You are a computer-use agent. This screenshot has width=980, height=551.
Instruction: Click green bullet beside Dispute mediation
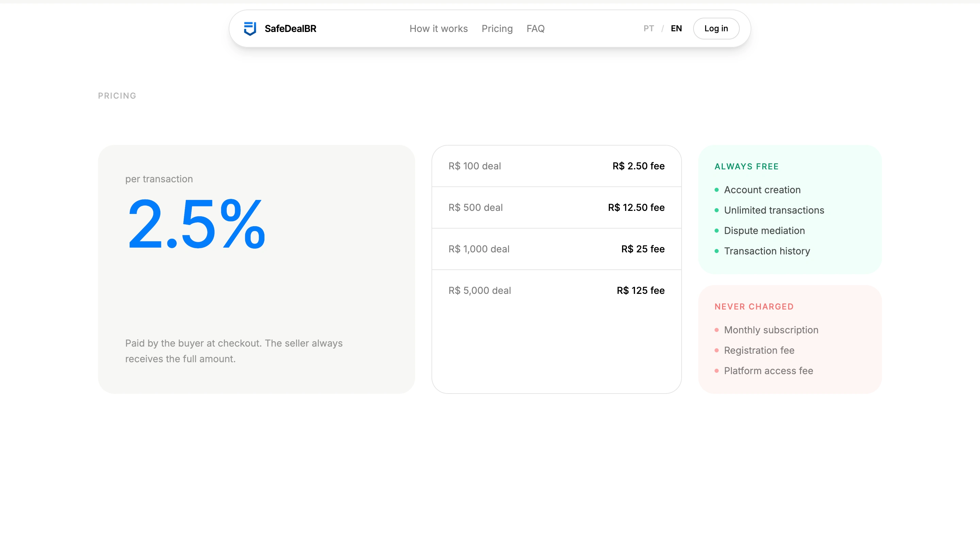click(x=716, y=231)
